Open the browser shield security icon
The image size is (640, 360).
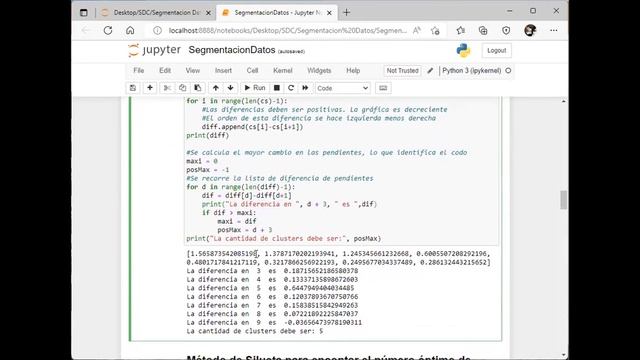point(506,30)
